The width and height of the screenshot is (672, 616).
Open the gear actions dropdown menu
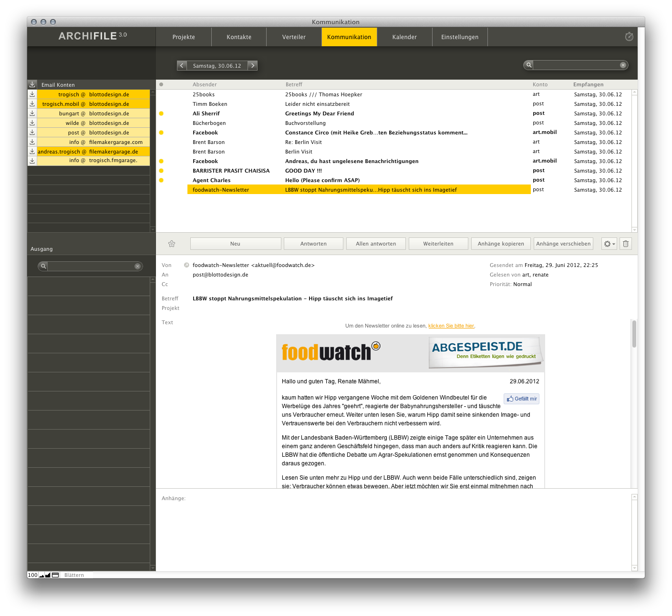[x=609, y=244]
